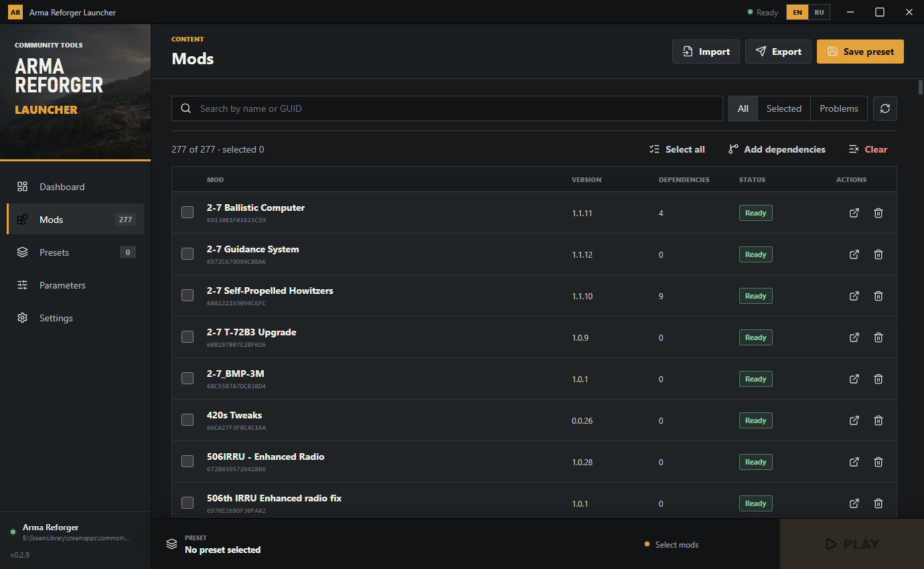Refresh the mods list
The image size is (924, 569).
pos(885,108)
